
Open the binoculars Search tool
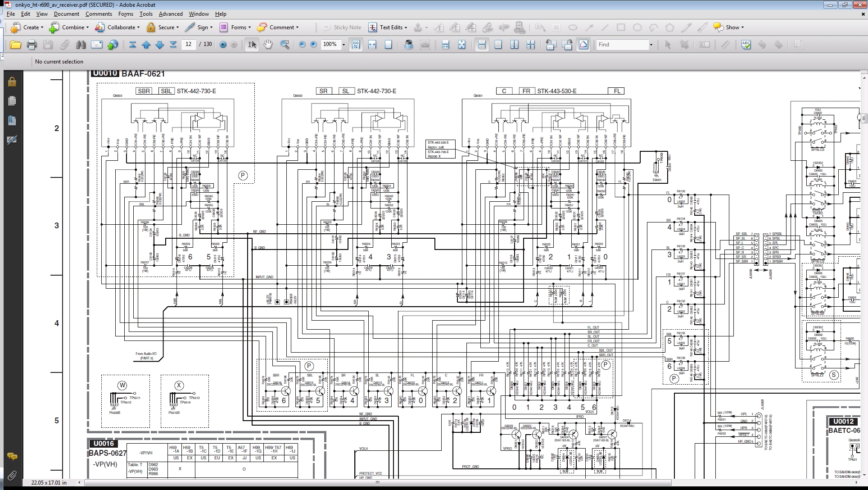[81, 45]
